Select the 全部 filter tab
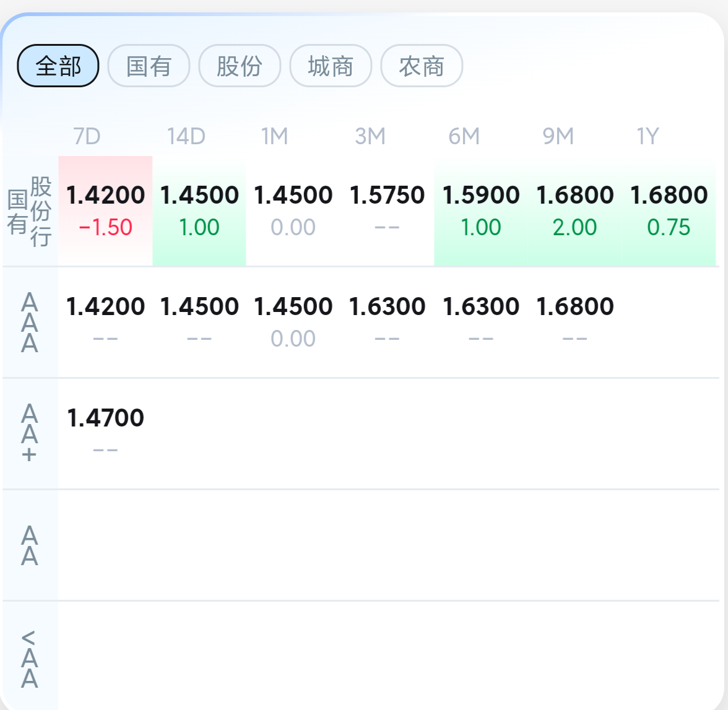 tap(58, 66)
